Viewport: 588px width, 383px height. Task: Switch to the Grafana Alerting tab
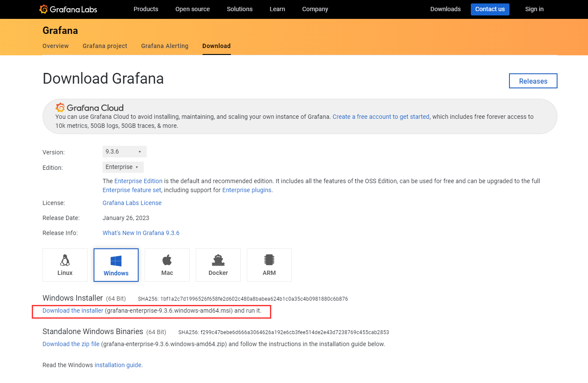[x=165, y=46]
